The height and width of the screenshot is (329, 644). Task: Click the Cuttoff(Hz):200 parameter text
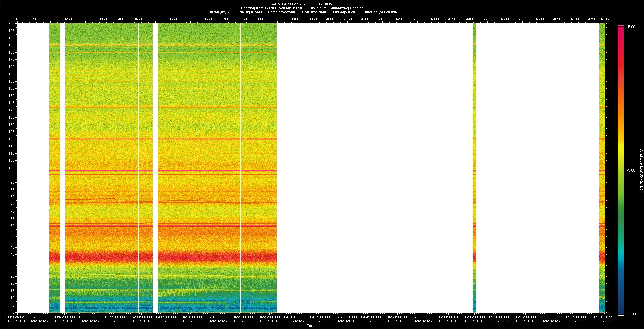click(220, 12)
